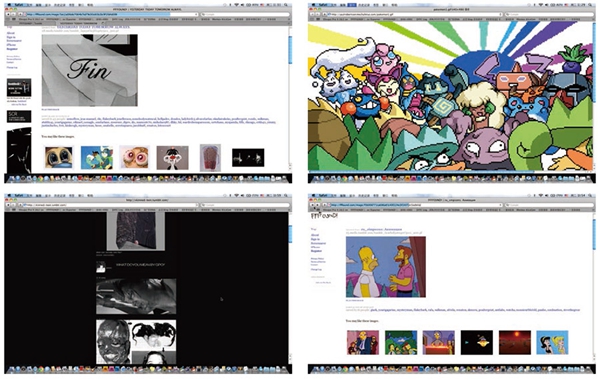Go forward in the Simpsons Safari window
The width and height of the screenshot is (600, 380).
pyautogui.click(x=317, y=205)
